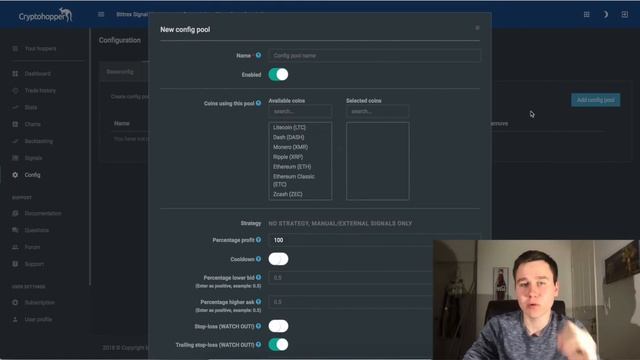Select Litecoin (LTC) in available coins
Viewport: 640px width, 360px height.
pyautogui.click(x=289, y=127)
